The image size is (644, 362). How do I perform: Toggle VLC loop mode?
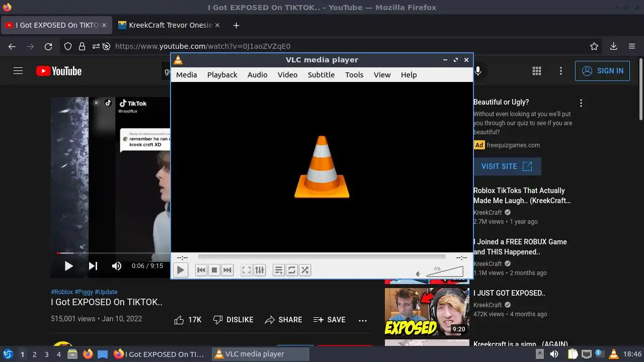point(292,270)
